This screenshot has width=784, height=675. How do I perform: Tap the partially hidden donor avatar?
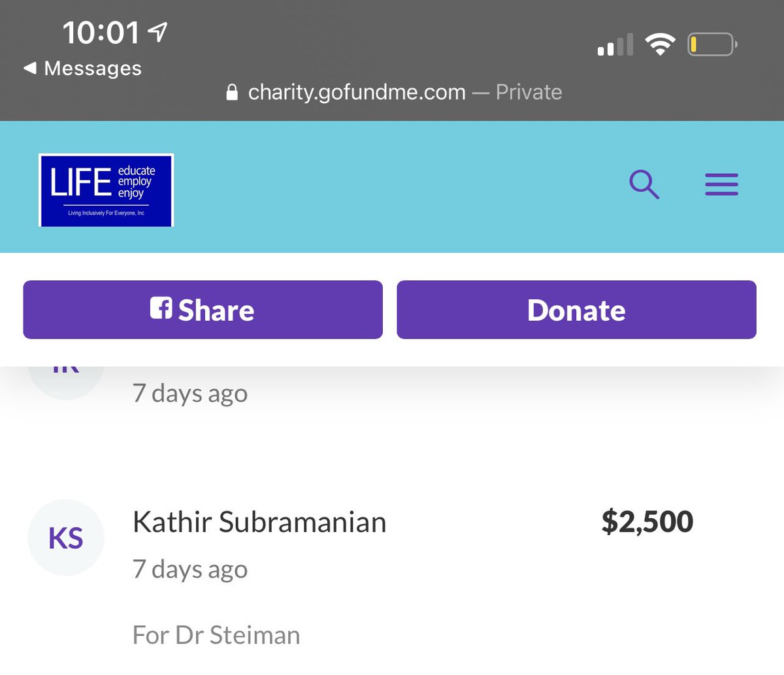click(66, 380)
